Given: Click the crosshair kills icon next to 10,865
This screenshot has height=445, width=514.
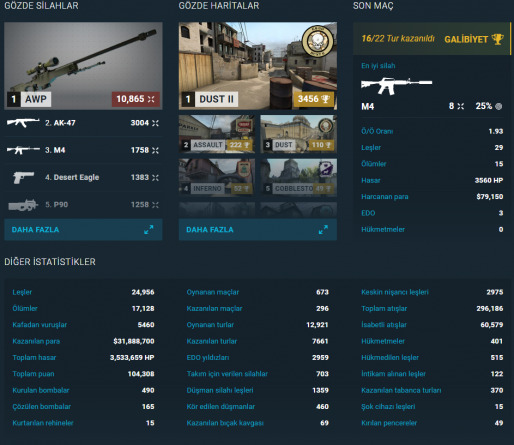Looking at the screenshot, I should click(x=151, y=99).
